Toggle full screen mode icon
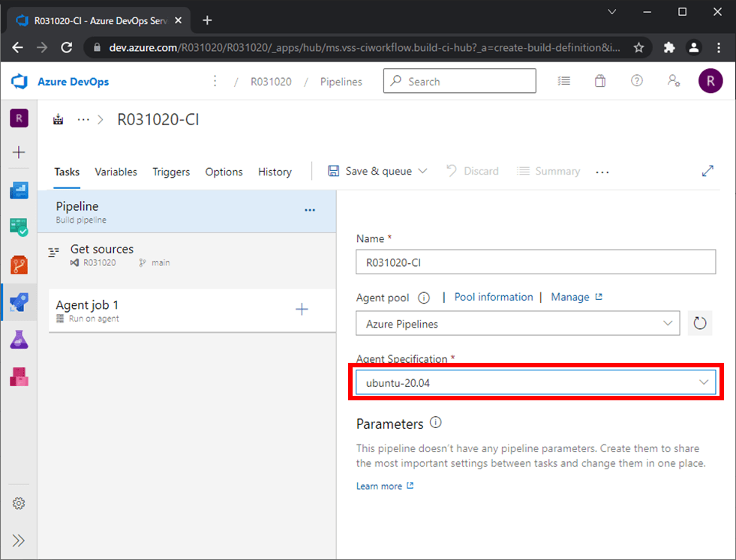 (707, 171)
